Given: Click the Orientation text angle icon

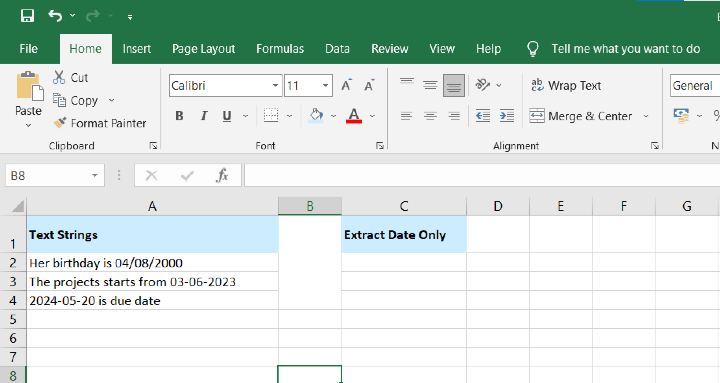Looking at the screenshot, I should (x=483, y=85).
